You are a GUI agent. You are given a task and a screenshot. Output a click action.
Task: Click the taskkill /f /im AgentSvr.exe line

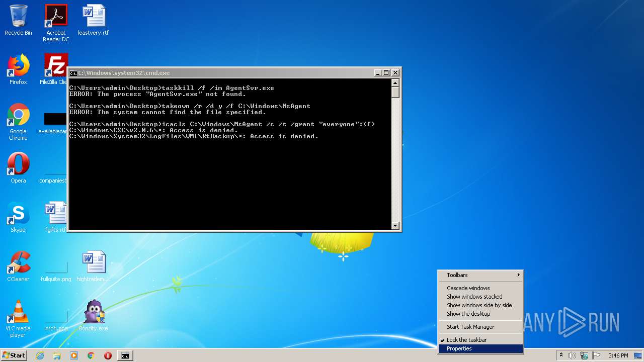coord(172,88)
